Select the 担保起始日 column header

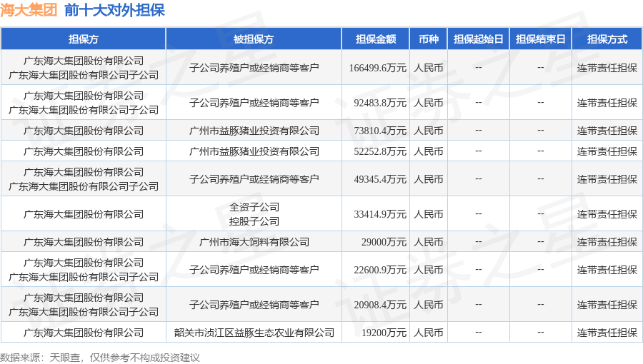pyautogui.click(x=478, y=39)
